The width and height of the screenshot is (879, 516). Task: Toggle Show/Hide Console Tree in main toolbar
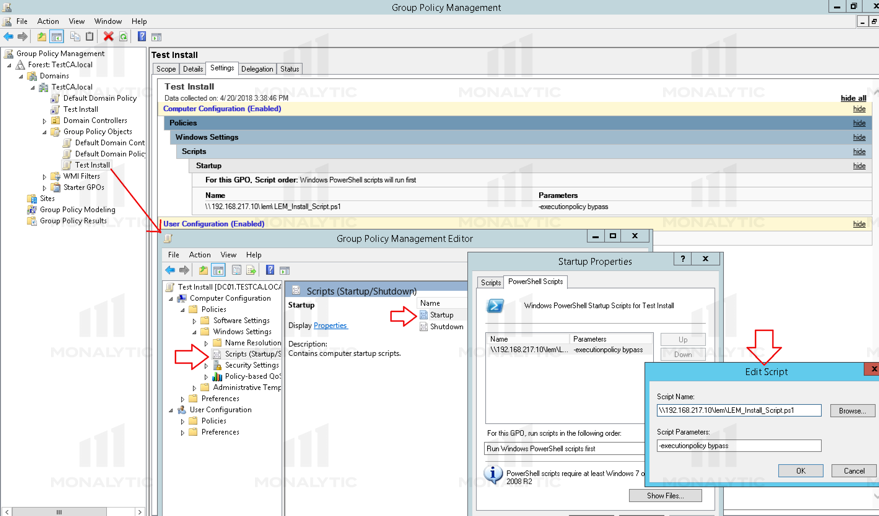[x=57, y=36]
